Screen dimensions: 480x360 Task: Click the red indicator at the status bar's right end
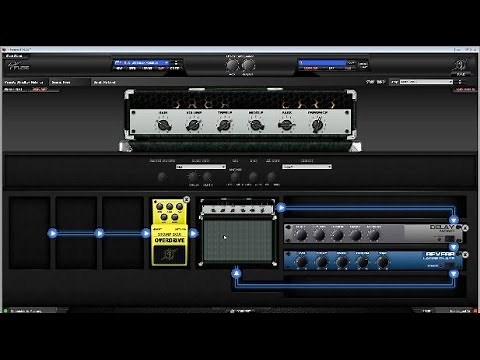pos(475,311)
